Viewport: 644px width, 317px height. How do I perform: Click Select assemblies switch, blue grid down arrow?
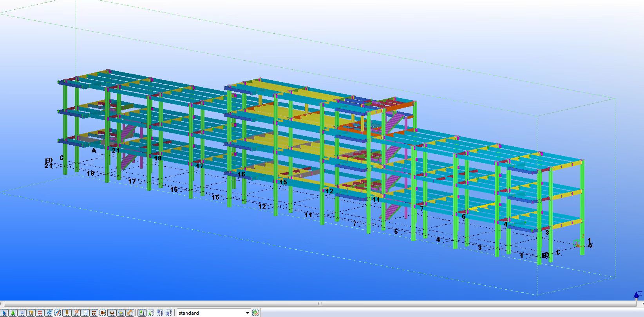coord(160,313)
